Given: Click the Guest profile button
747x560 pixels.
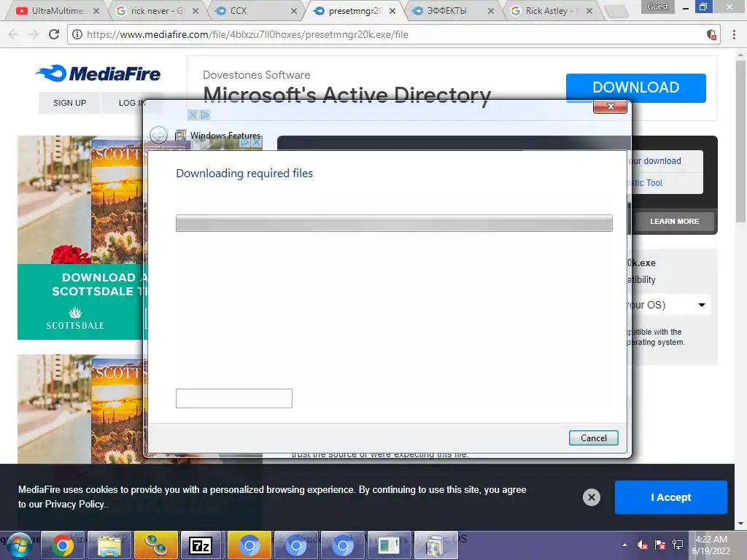Looking at the screenshot, I should (x=657, y=7).
